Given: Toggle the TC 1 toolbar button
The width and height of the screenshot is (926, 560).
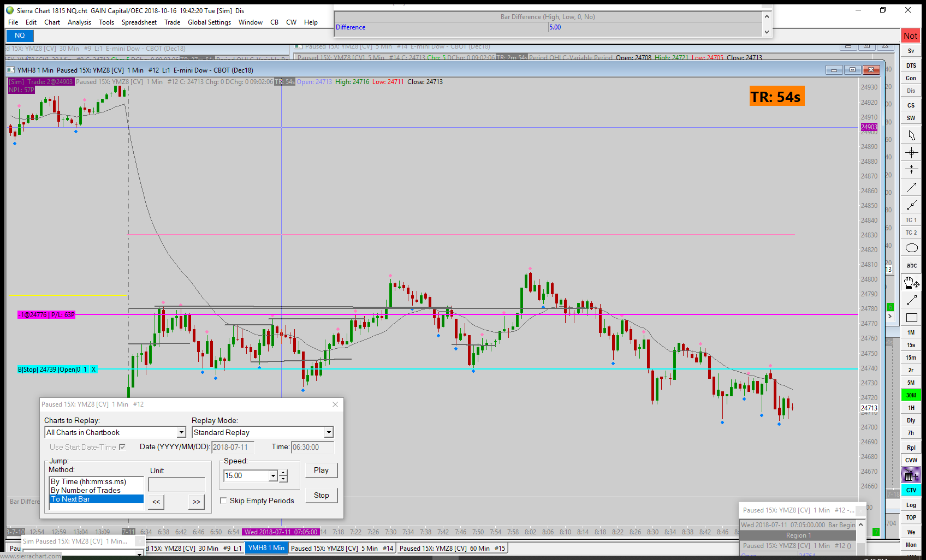Looking at the screenshot, I should coord(911,220).
